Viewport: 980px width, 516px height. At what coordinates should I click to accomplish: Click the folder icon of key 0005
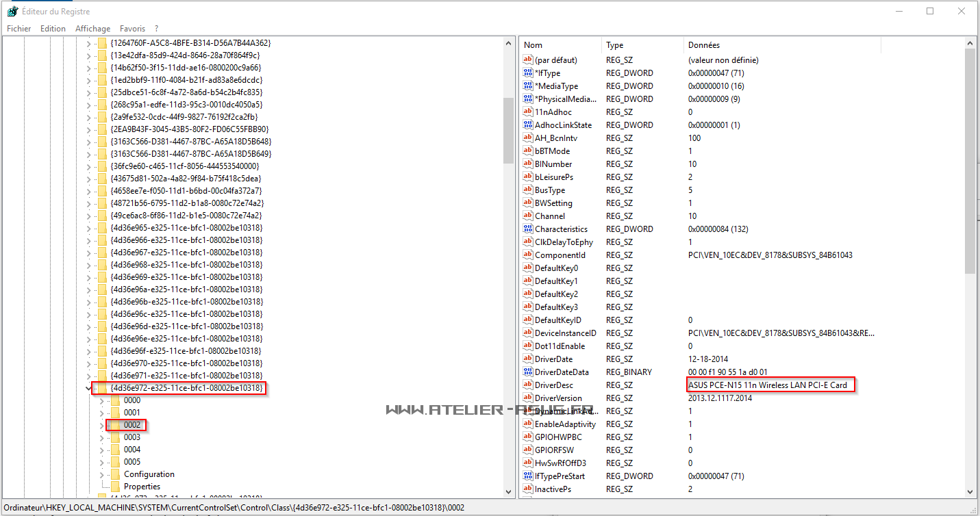[x=115, y=462]
